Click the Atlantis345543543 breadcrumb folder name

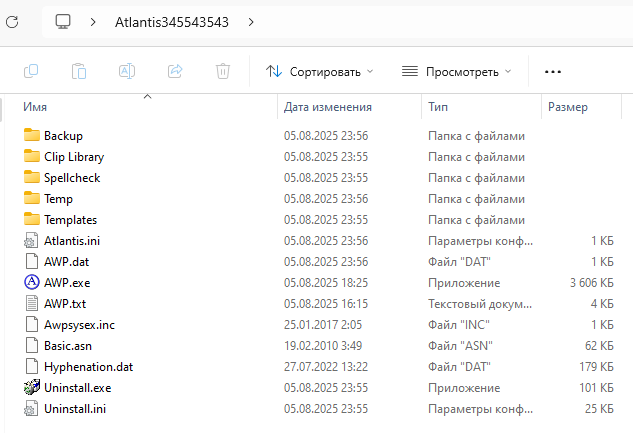[172, 22]
